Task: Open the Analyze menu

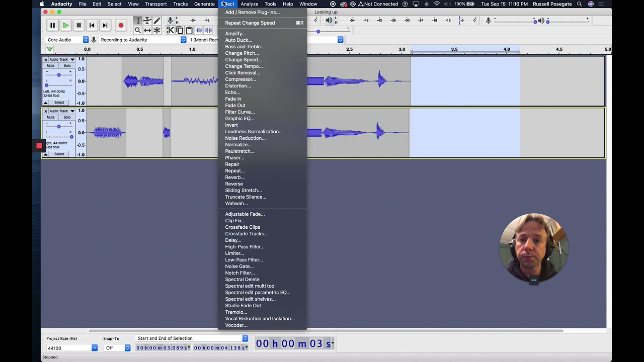Action: click(249, 4)
